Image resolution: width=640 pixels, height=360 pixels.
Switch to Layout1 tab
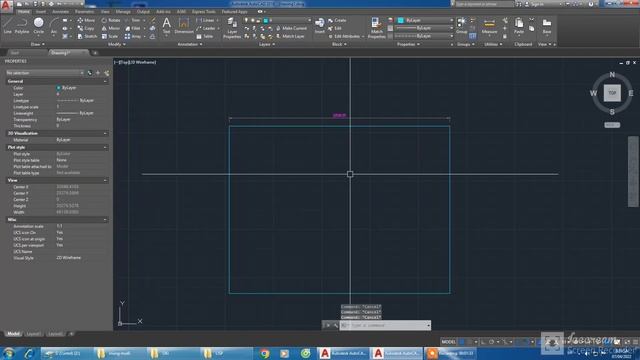pyautogui.click(x=33, y=334)
